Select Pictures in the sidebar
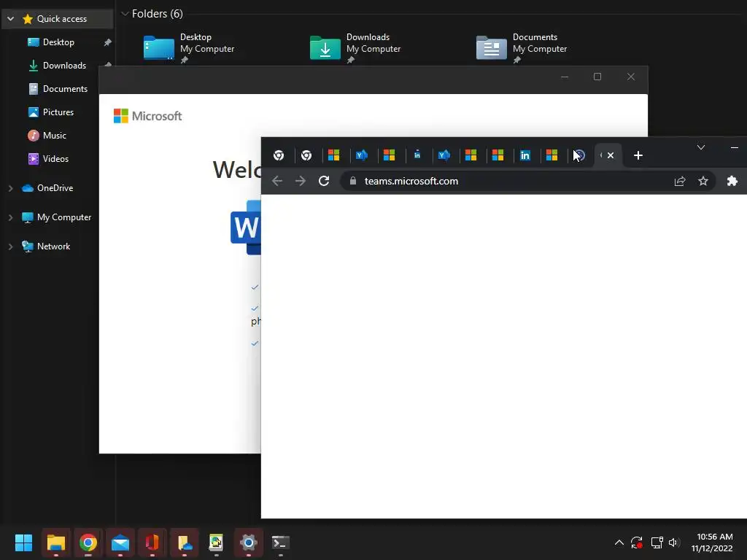The image size is (747, 560). click(x=58, y=112)
